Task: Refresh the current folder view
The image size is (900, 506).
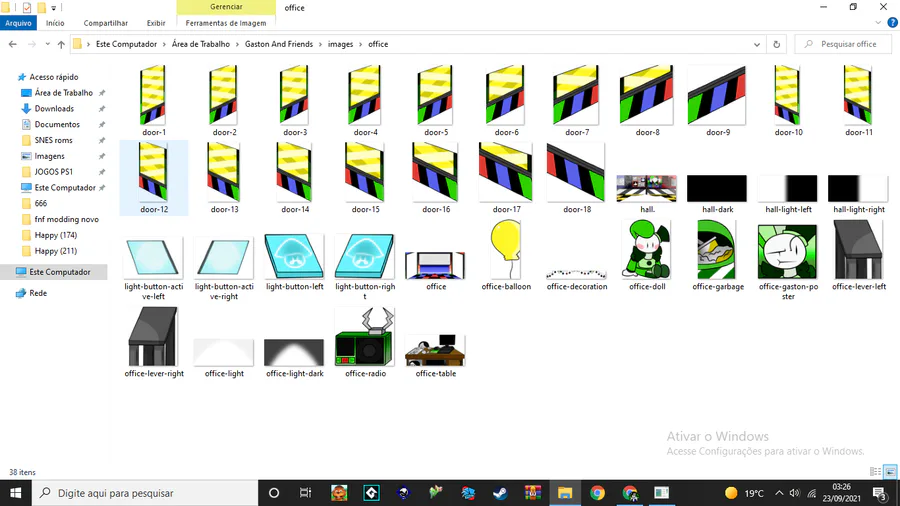Action: pos(777,44)
